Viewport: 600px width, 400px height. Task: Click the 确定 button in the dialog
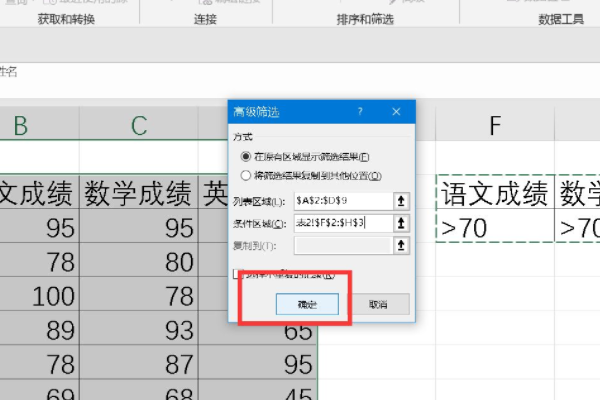[307, 304]
